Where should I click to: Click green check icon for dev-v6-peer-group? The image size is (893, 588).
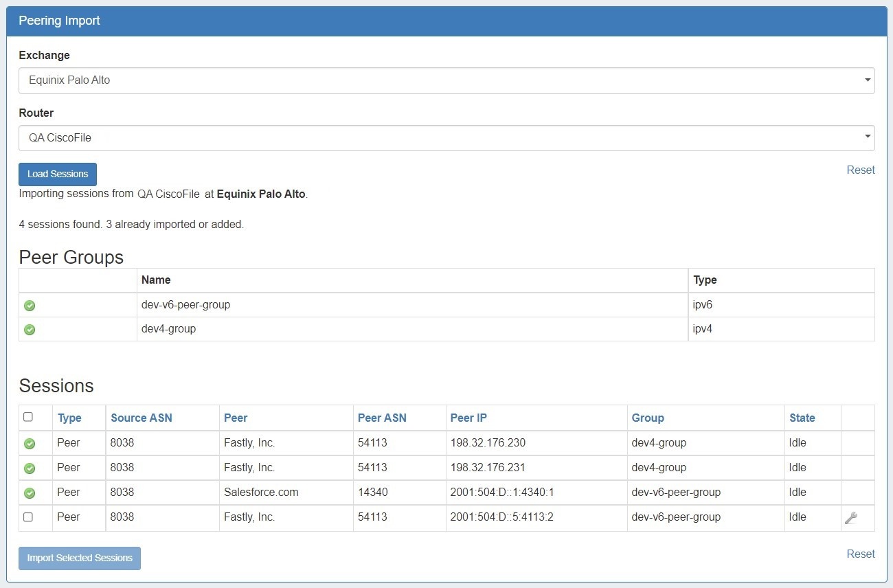click(30, 306)
